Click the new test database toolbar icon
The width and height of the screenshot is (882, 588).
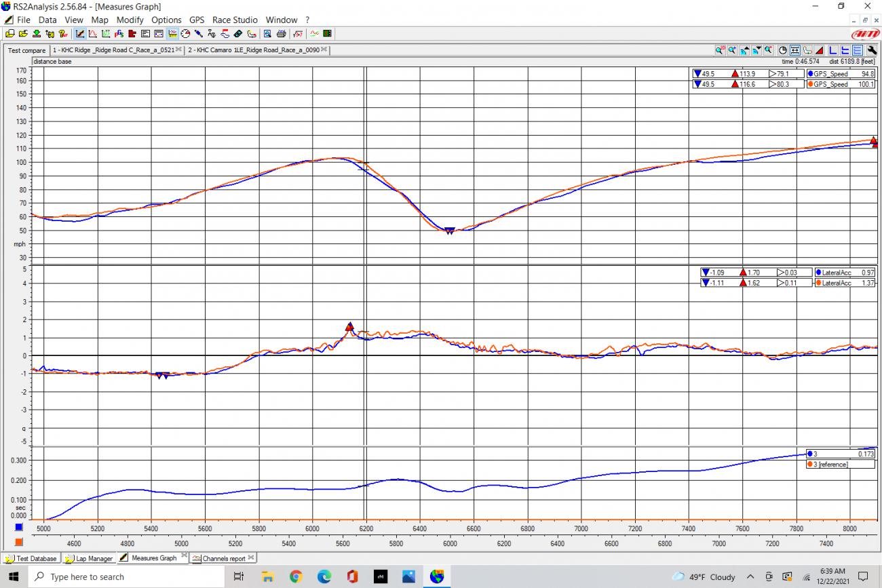point(10,33)
